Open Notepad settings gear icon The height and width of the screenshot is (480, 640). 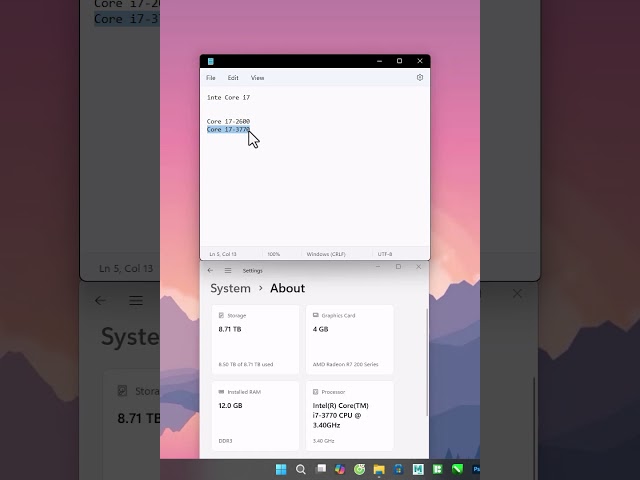(x=420, y=78)
